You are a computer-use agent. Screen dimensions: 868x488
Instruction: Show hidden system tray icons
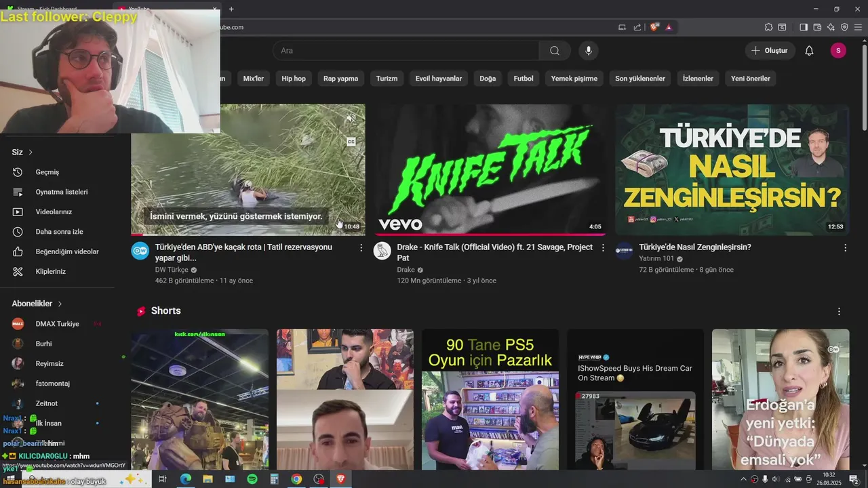coord(743,479)
